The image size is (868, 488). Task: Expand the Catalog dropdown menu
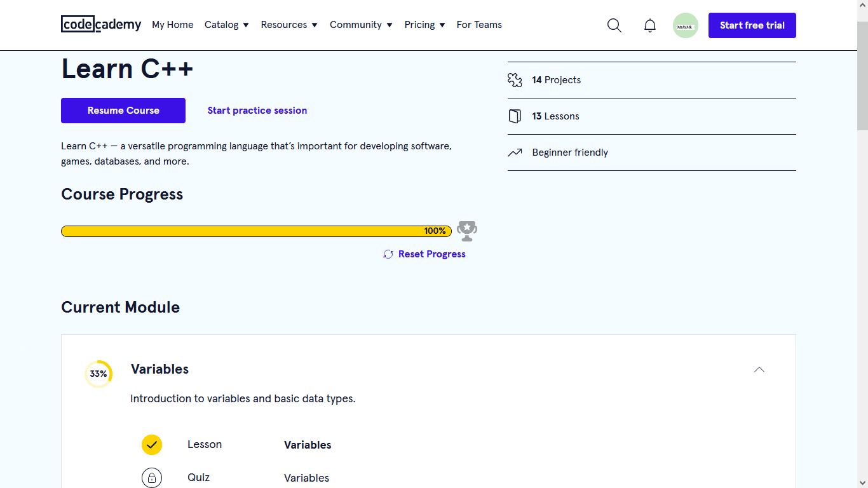tap(227, 25)
